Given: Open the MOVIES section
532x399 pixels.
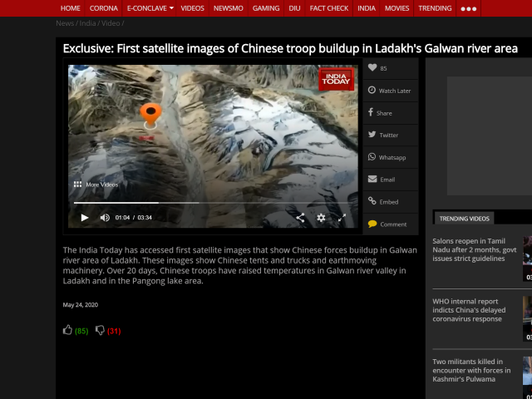Looking at the screenshot, I should [x=397, y=8].
